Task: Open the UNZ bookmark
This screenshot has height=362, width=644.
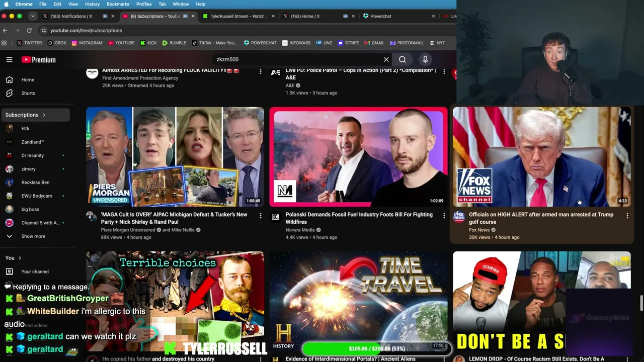Action: (x=324, y=43)
